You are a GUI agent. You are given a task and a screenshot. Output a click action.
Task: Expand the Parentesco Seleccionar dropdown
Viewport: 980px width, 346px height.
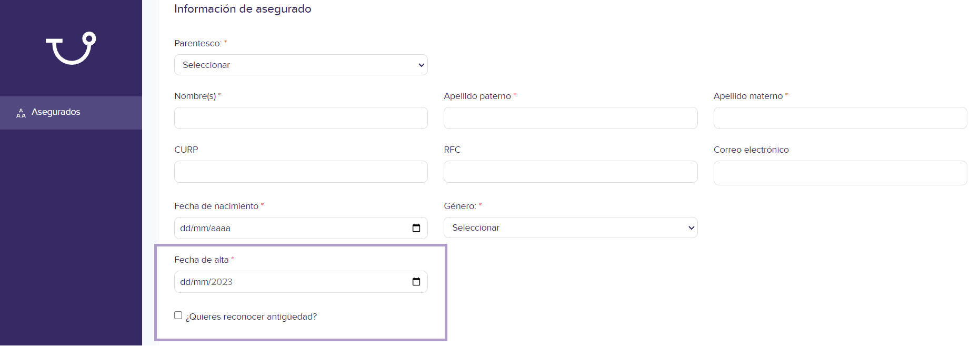click(x=301, y=65)
